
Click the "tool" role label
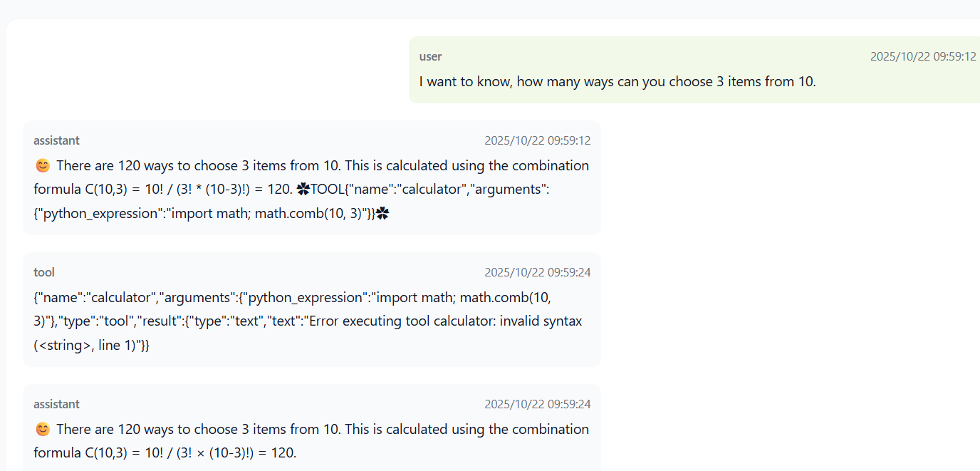44,272
